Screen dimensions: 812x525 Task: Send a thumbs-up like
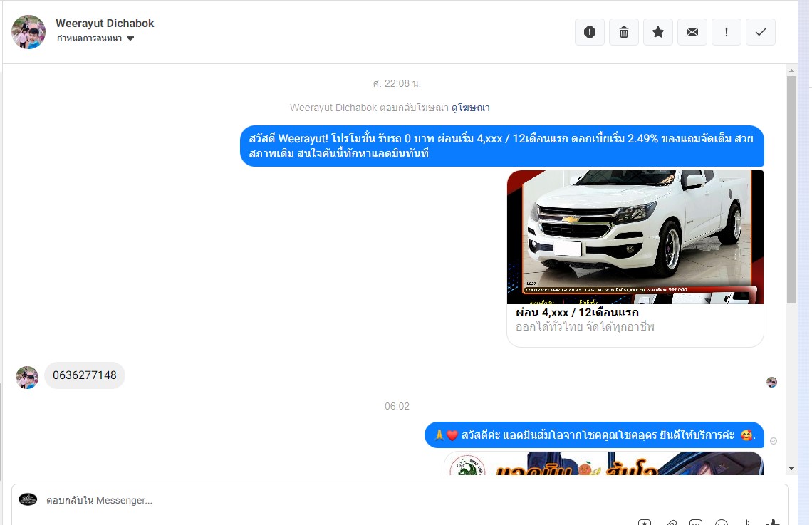click(x=773, y=522)
